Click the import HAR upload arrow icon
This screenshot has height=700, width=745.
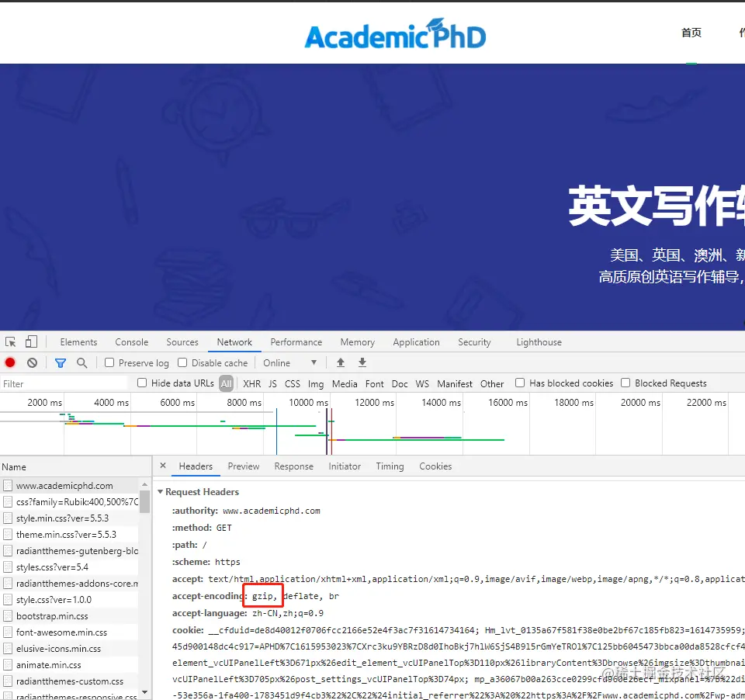341,362
